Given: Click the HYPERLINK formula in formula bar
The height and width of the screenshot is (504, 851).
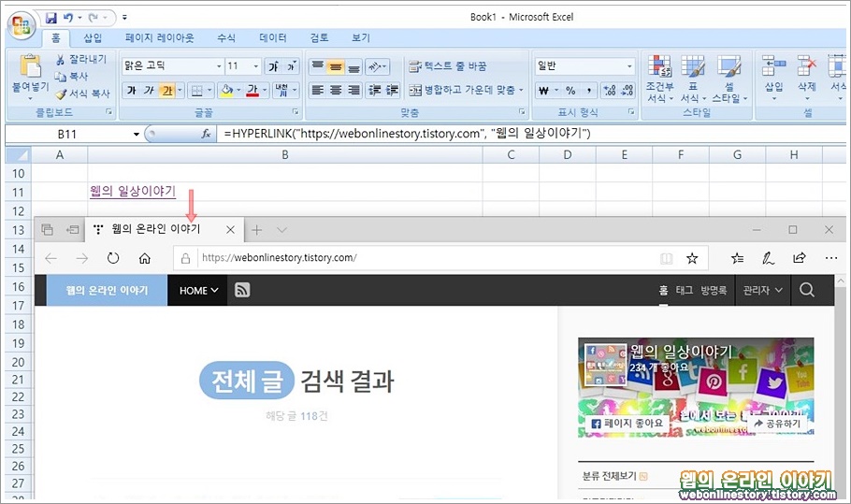Looking at the screenshot, I should pyautogui.click(x=407, y=134).
